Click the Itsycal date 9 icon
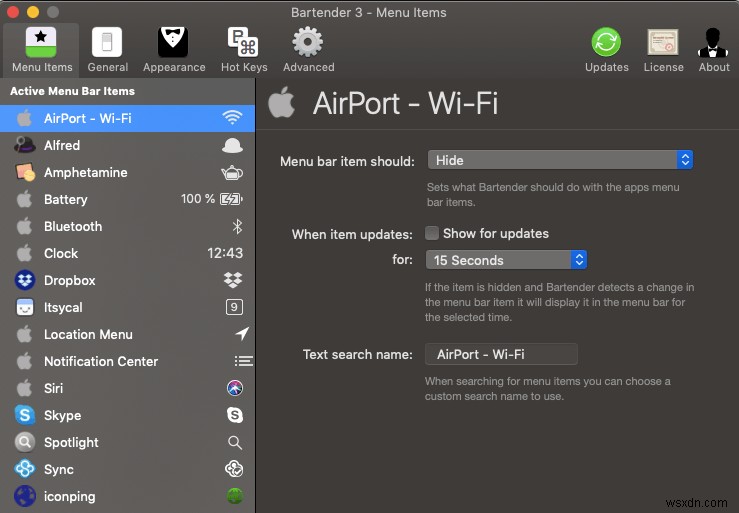 point(234,307)
